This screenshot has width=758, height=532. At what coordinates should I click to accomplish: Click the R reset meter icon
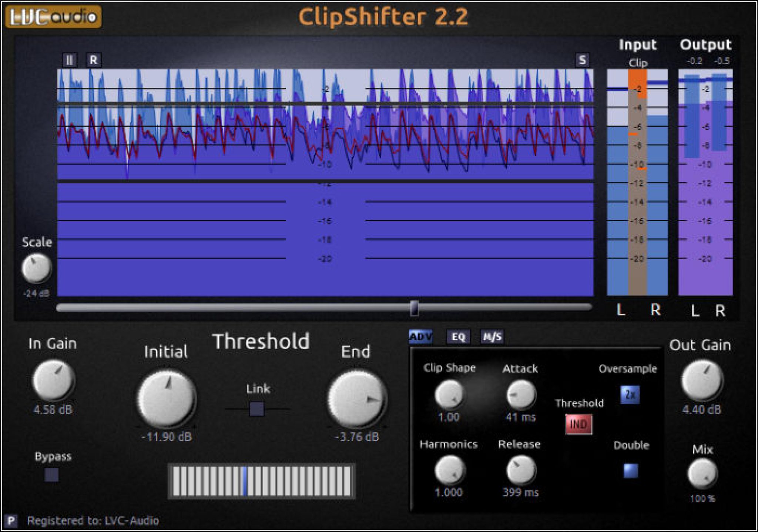pos(94,60)
